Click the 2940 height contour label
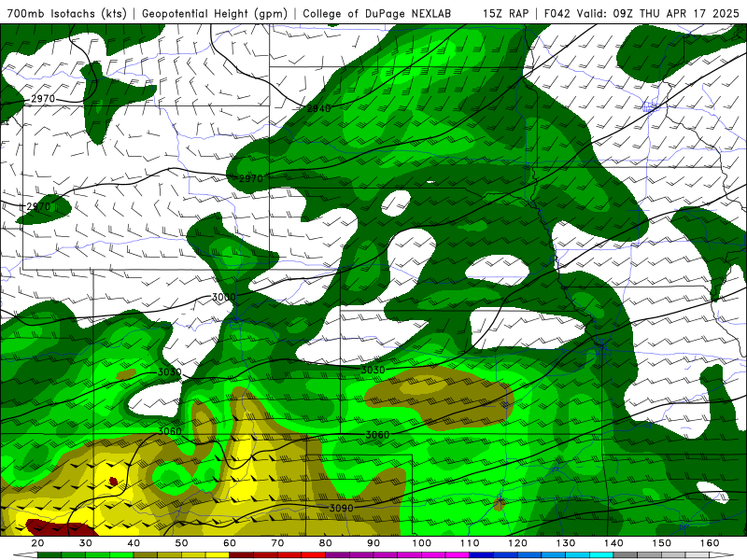 point(318,108)
